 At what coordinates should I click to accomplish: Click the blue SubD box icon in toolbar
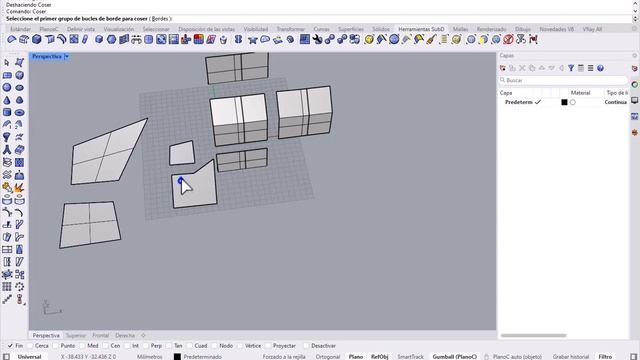point(37,39)
